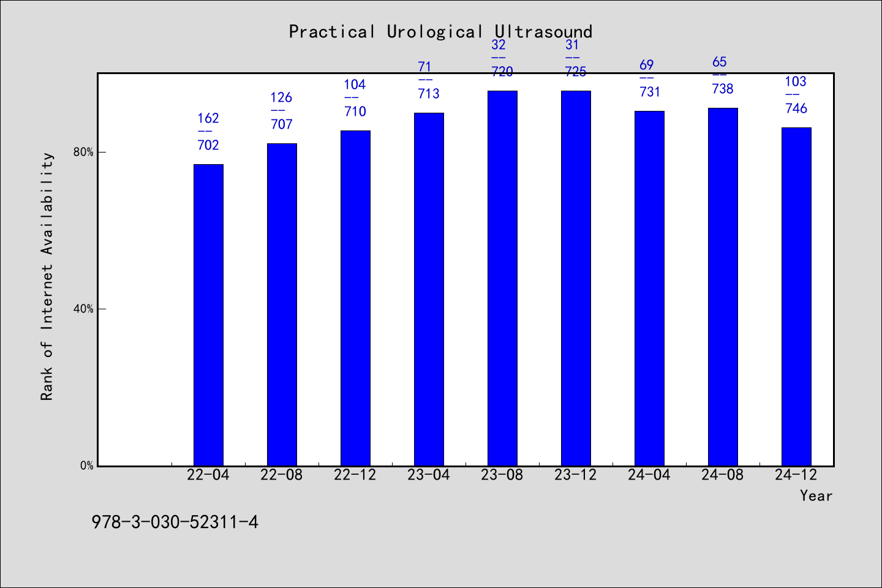This screenshot has width=882, height=588.
Task: Click the total value 738 above 24-08
Action: (723, 89)
